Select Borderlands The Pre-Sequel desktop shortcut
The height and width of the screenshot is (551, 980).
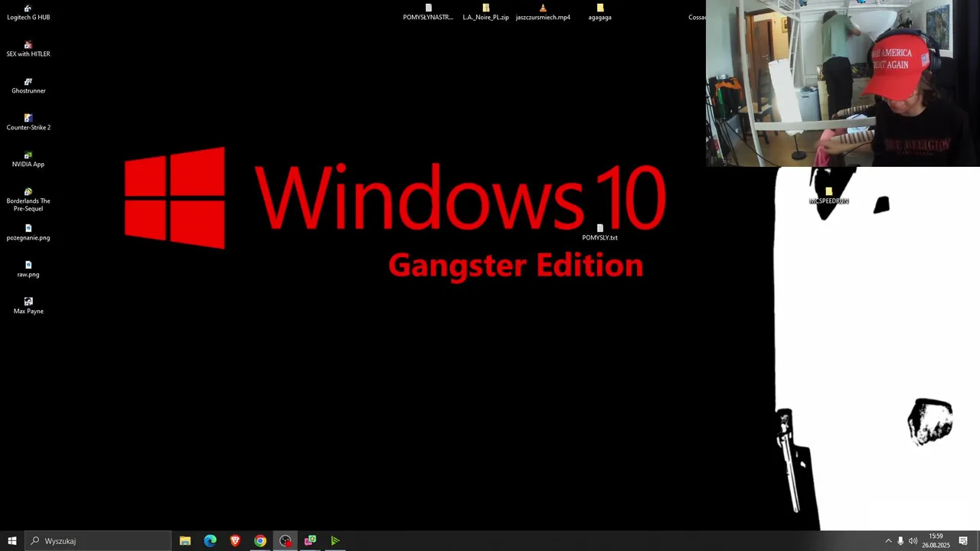[28, 200]
